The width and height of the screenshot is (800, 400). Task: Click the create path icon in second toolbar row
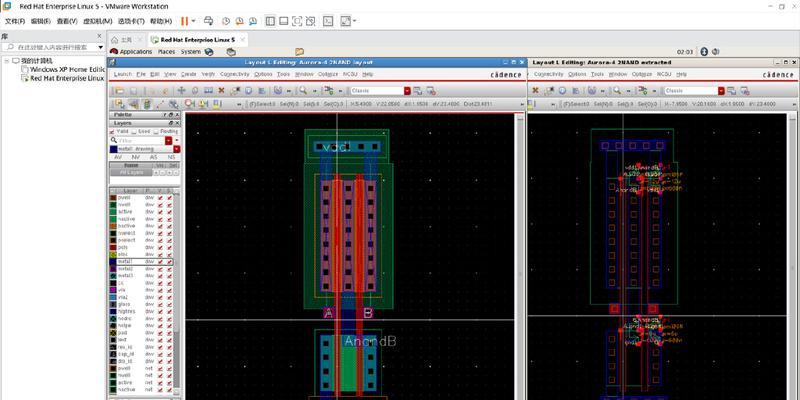160,104
